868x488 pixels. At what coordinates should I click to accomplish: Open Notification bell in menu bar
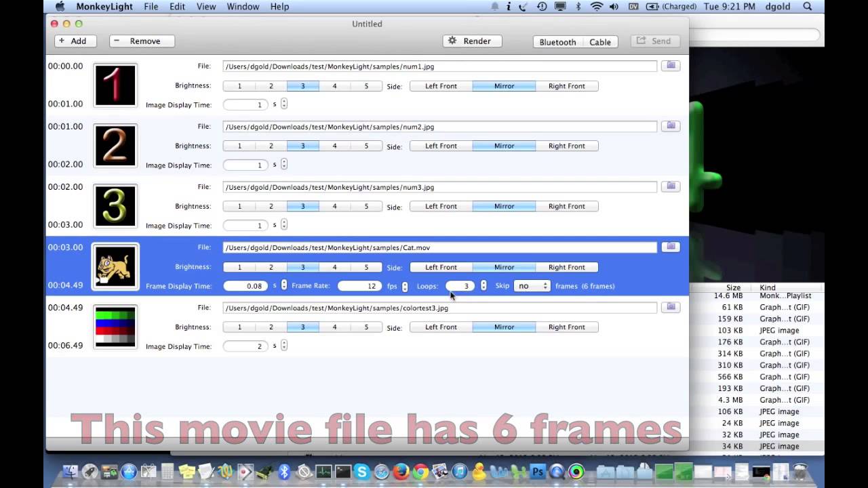(494, 6)
